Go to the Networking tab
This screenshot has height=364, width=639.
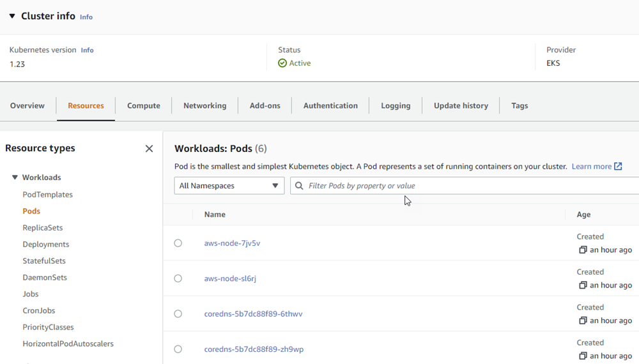click(x=205, y=105)
